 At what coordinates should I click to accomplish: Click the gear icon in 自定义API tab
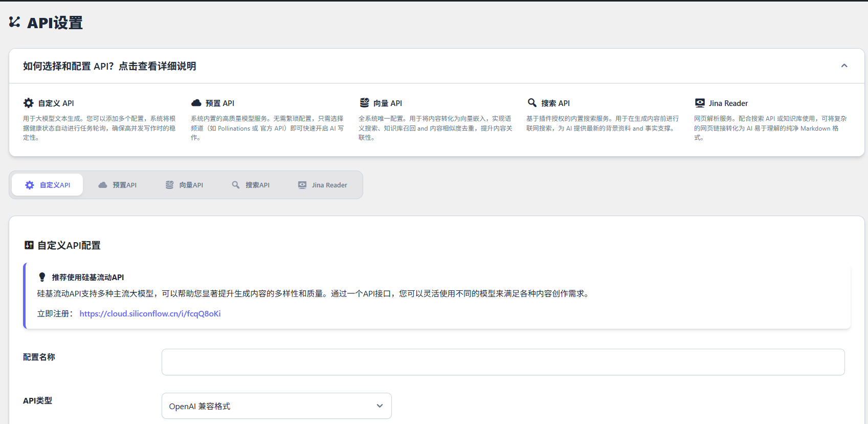pyautogui.click(x=30, y=185)
